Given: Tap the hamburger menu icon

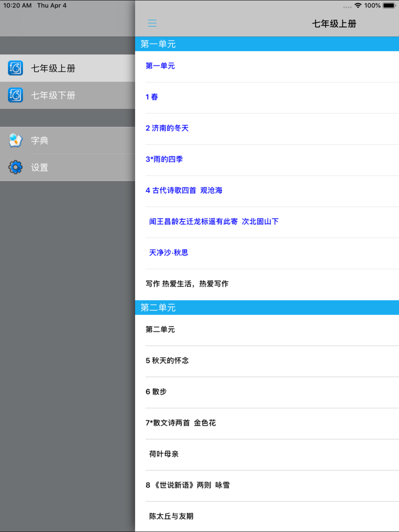Looking at the screenshot, I should [x=152, y=23].
